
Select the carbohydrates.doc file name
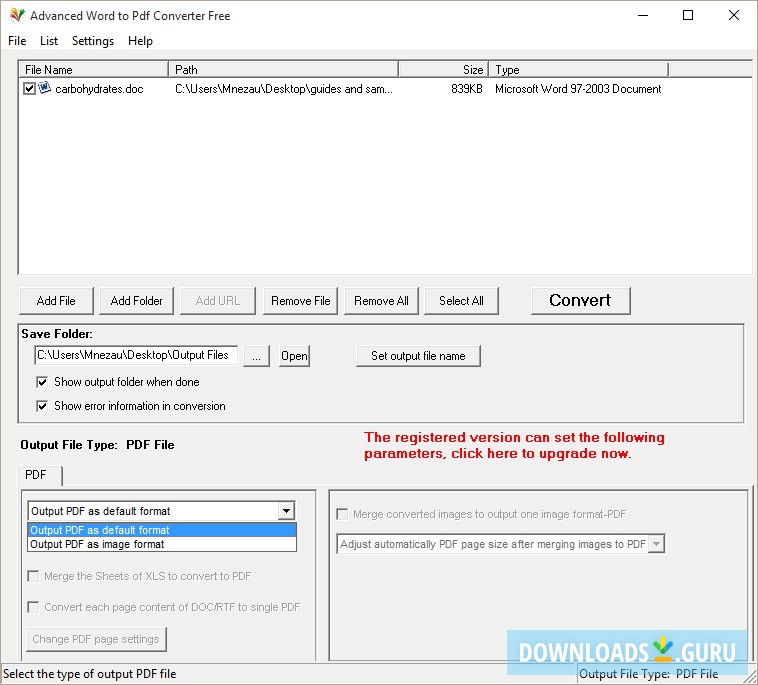click(x=99, y=89)
